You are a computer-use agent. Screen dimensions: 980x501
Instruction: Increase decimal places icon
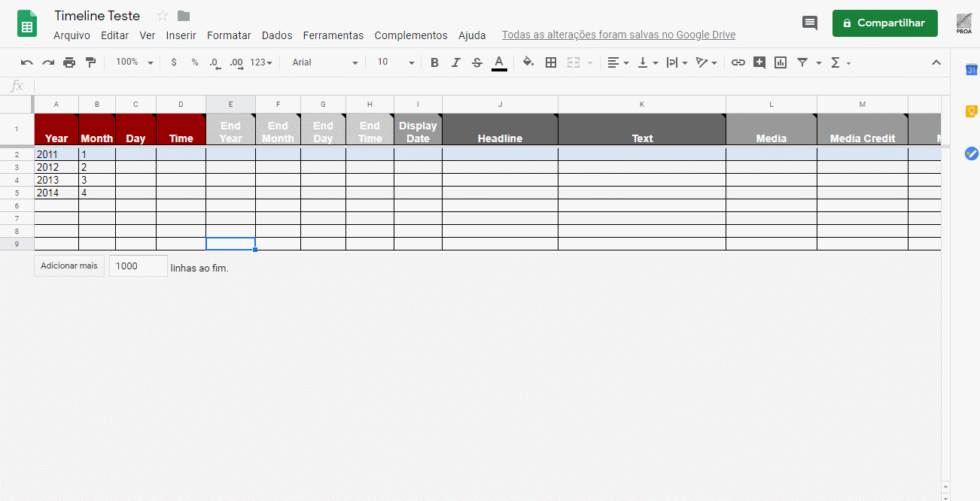236,62
